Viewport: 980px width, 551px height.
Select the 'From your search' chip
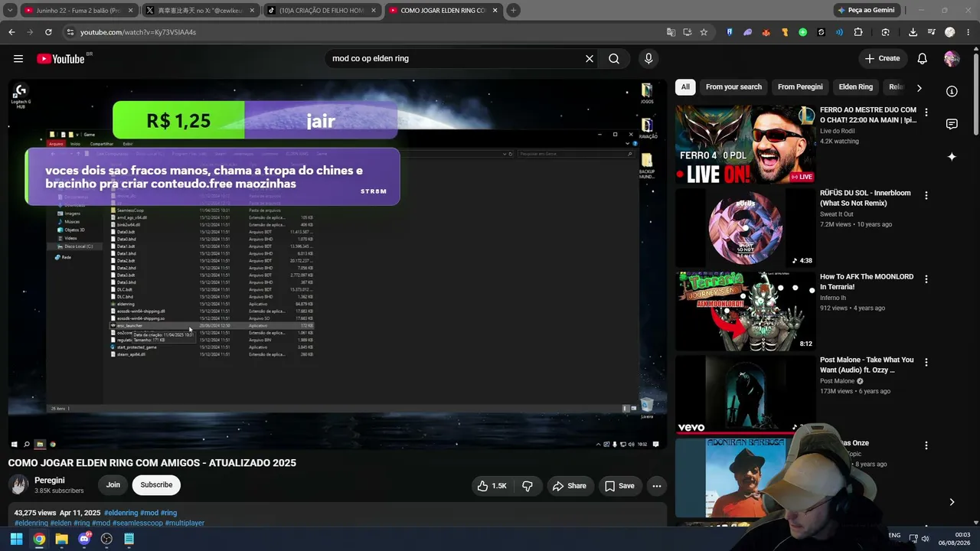click(x=733, y=87)
